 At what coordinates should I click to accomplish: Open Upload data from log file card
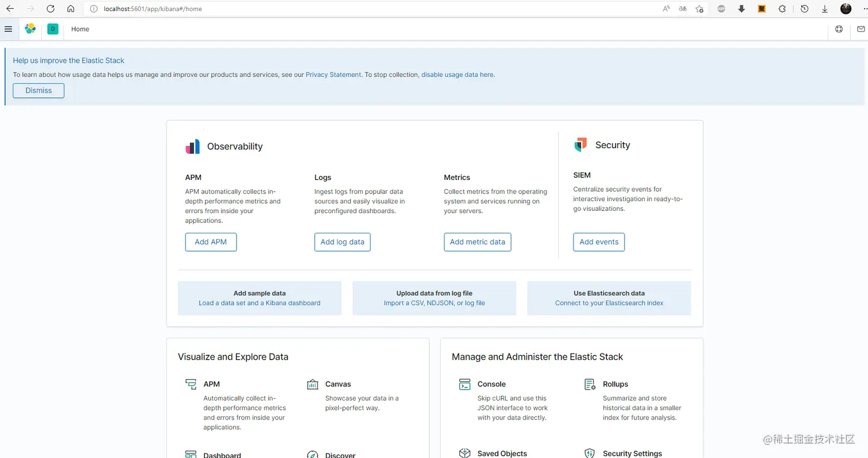(435, 298)
